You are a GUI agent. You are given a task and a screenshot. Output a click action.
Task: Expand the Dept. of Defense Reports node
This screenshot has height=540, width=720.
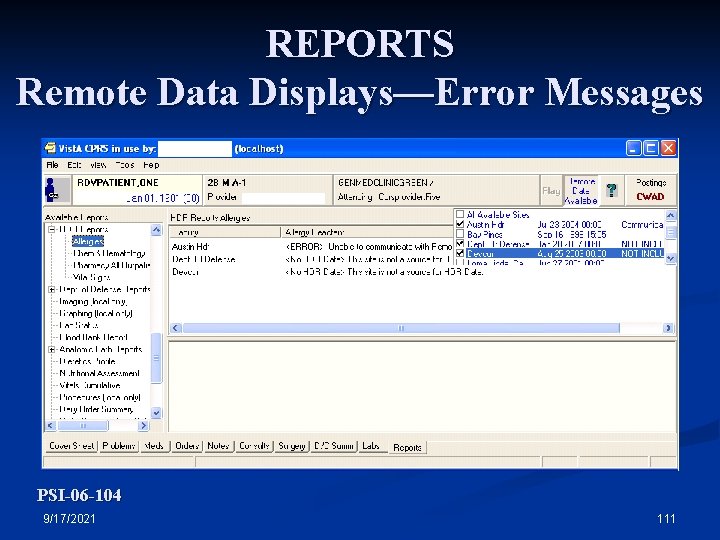52,289
